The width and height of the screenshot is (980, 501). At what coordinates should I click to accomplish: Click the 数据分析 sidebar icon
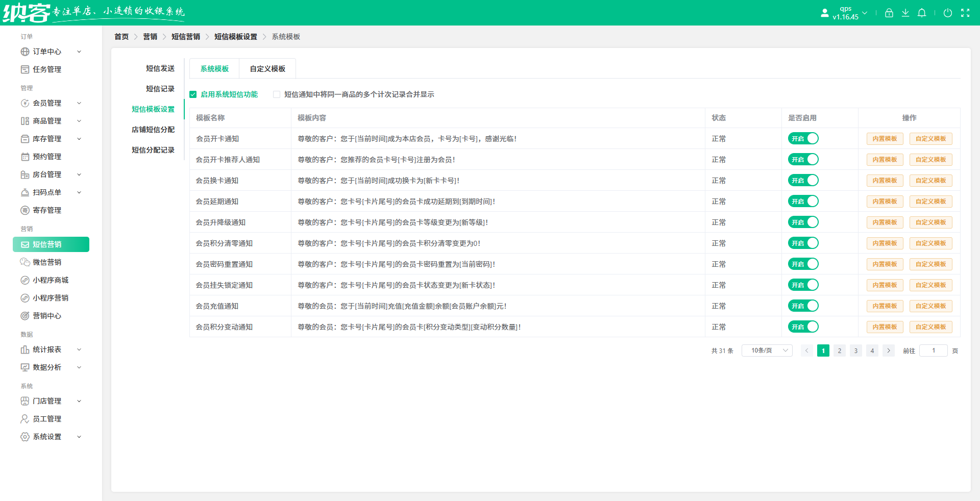coord(25,367)
